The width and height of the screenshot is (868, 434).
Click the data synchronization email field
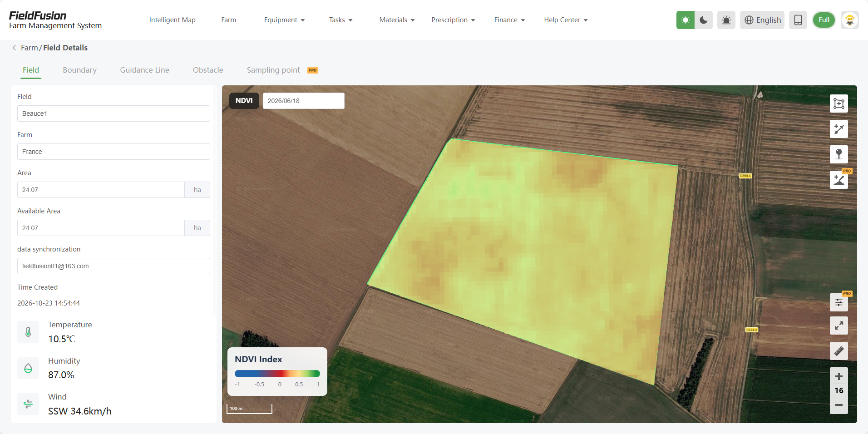pos(113,266)
